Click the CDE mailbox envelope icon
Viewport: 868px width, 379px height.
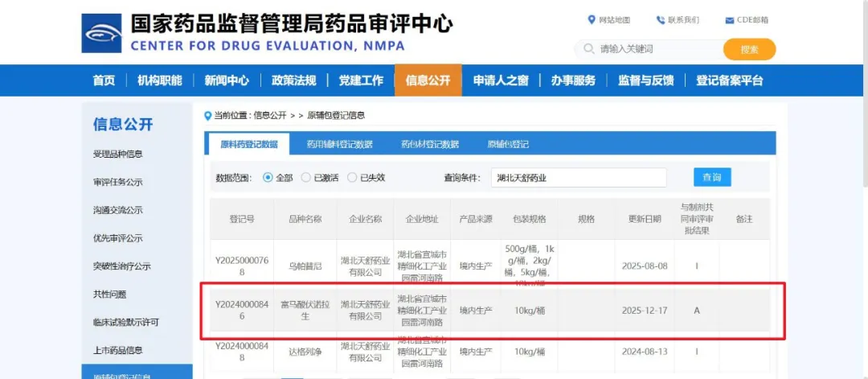tap(729, 20)
